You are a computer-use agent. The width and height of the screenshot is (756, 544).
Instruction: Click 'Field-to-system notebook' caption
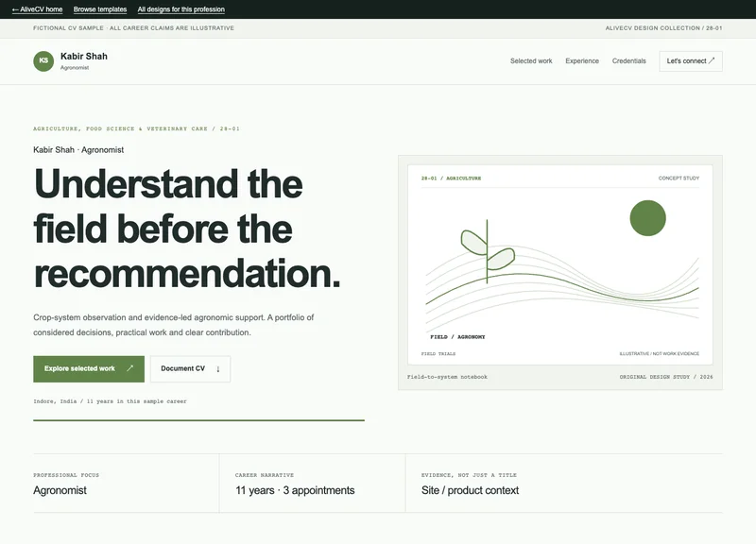(x=447, y=377)
